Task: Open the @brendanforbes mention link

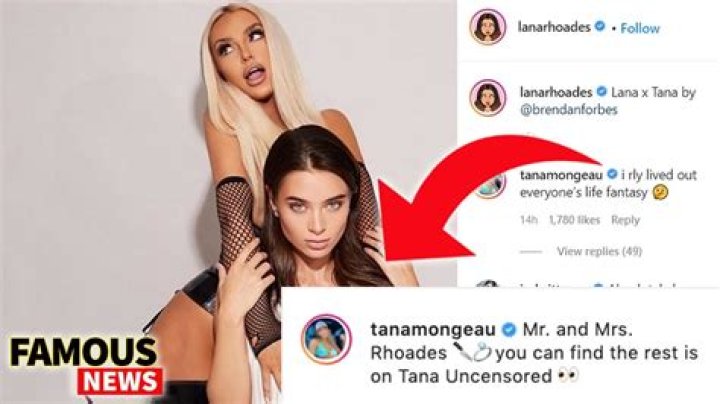Action: tap(568, 110)
